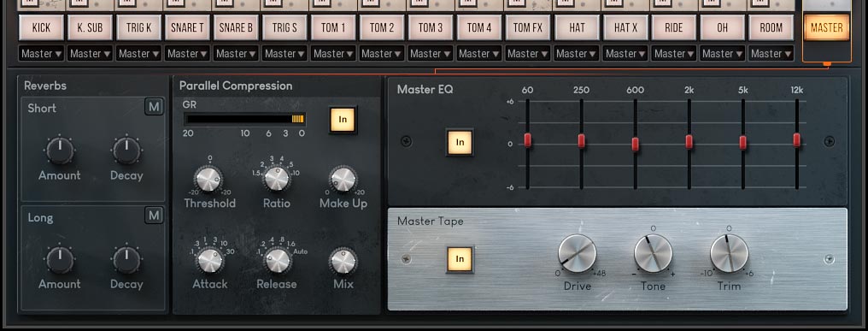Click the 60 Hz EQ fader
Screen dimensions: 868x331
528,140
